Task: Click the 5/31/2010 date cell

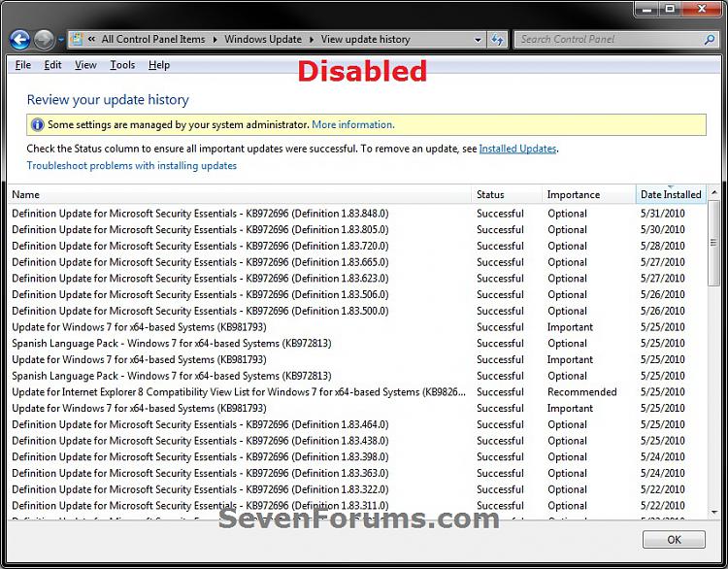Action: pos(663,214)
